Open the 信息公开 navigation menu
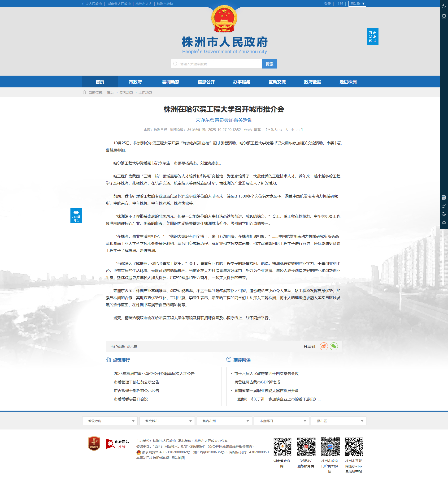448x481 pixels. tap(206, 82)
